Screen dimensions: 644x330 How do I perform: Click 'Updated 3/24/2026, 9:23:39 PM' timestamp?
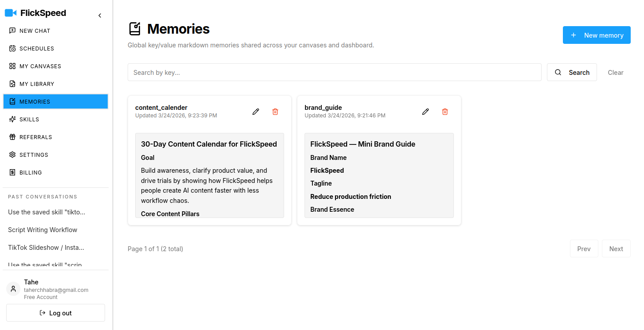click(x=176, y=116)
